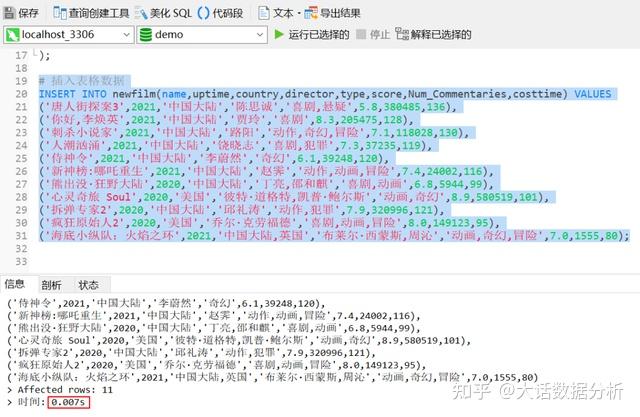Click the Text (文本) document icon
This screenshot has height=417, width=640.
263,13
